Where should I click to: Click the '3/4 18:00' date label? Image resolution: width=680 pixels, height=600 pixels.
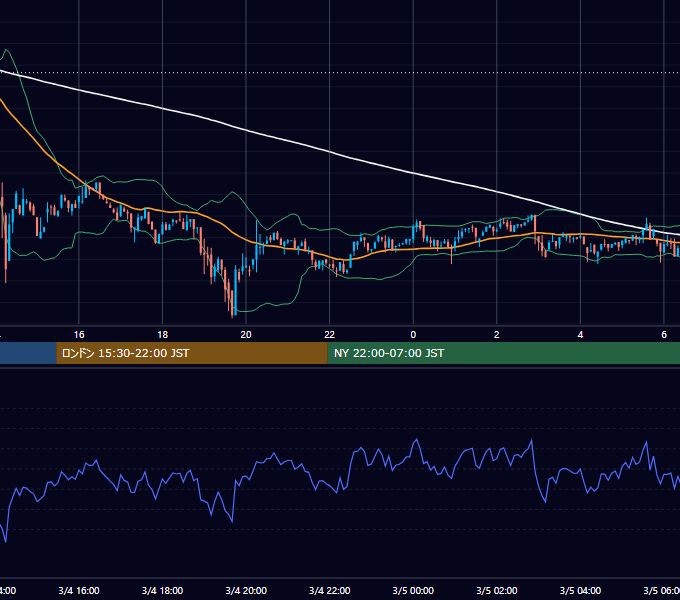point(162,590)
